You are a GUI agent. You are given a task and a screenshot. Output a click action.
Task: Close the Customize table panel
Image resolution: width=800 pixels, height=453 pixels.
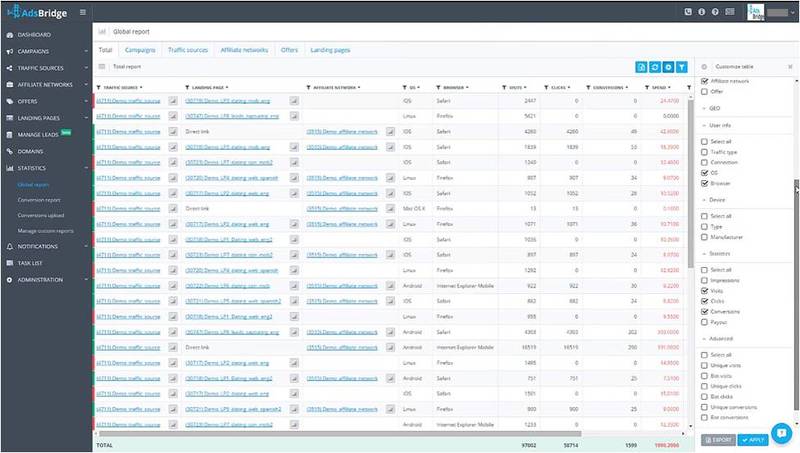(790, 66)
